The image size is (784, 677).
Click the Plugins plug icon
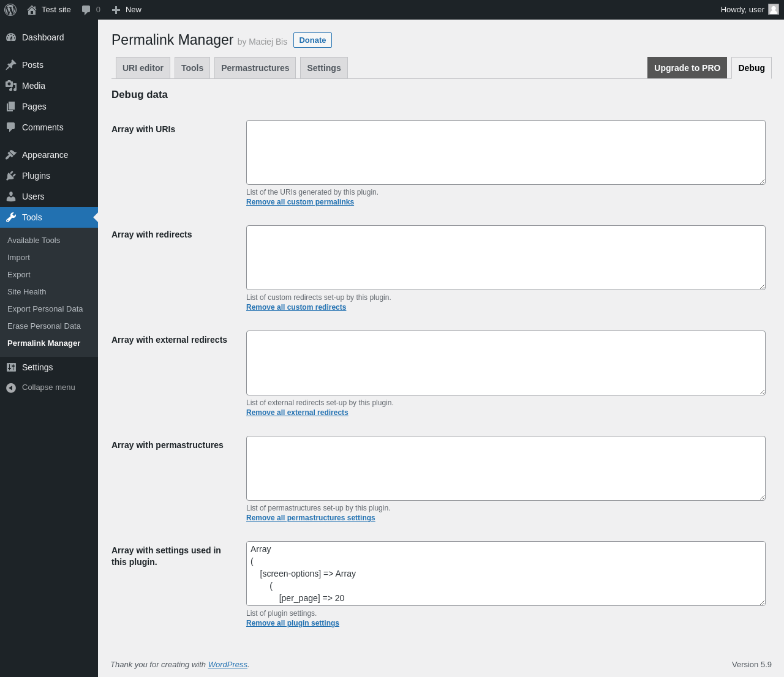click(11, 176)
